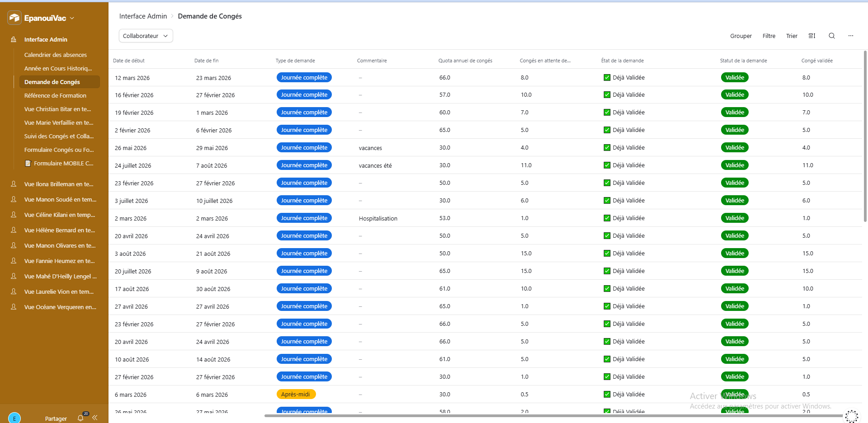Click the Filtre button
This screenshot has width=868, height=423.
[x=769, y=36]
